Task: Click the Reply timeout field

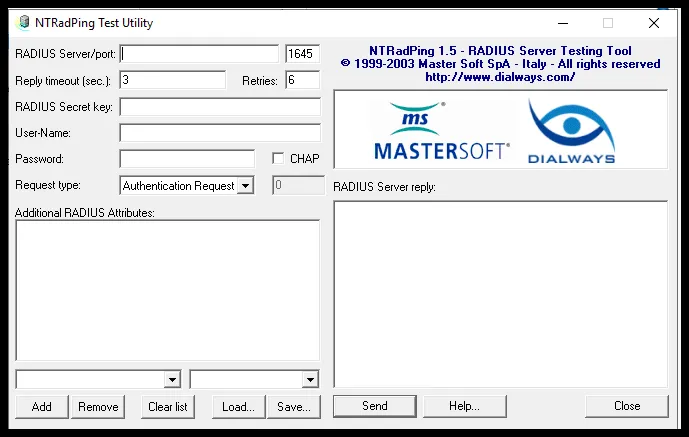Action: (172, 80)
